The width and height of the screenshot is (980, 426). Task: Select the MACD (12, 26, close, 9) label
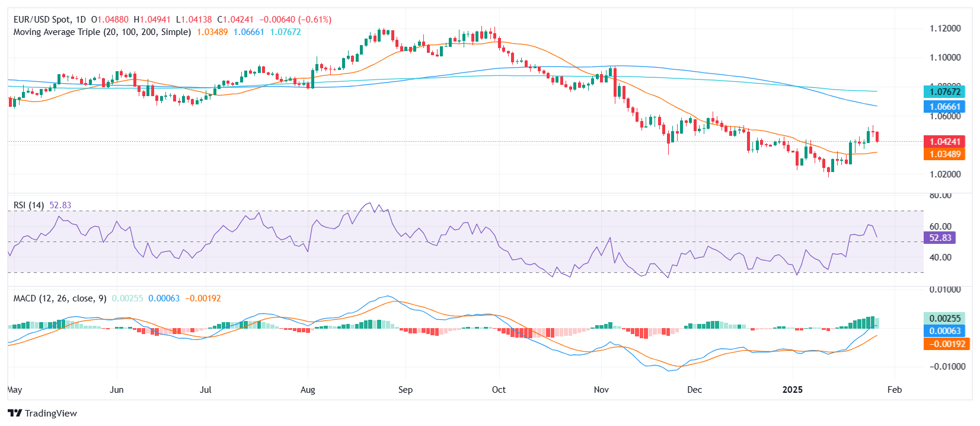coord(60,298)
